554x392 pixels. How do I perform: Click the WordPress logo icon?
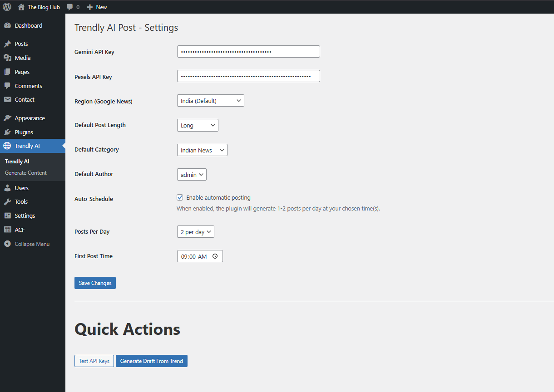7,7
